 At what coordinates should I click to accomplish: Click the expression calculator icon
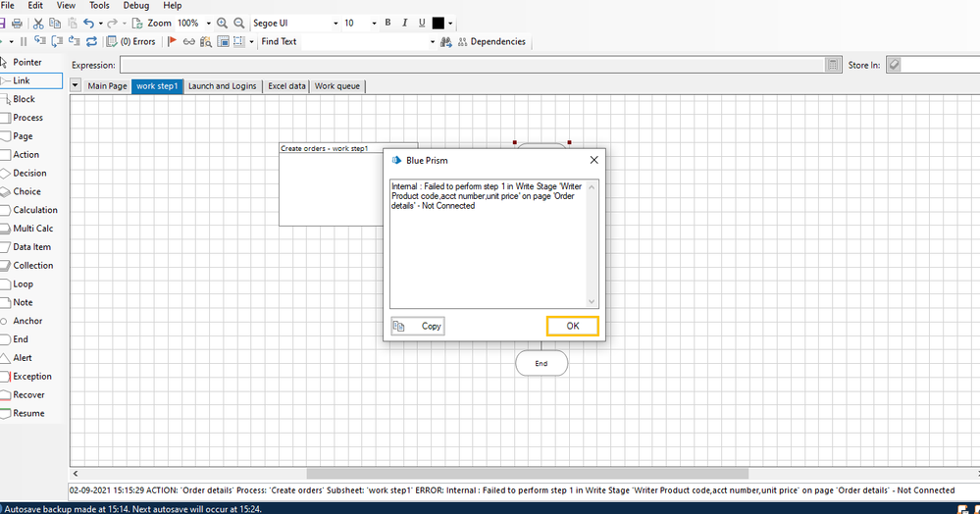[833, 65]
